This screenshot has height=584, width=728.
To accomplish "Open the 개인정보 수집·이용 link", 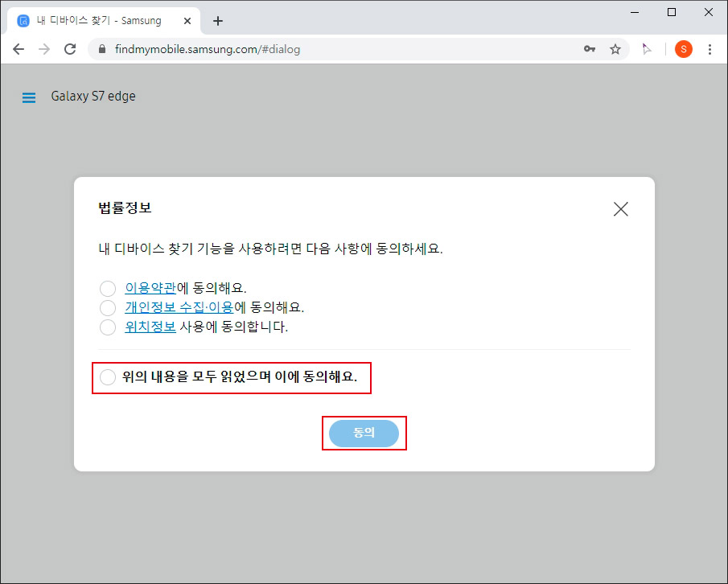I will 179,307.
